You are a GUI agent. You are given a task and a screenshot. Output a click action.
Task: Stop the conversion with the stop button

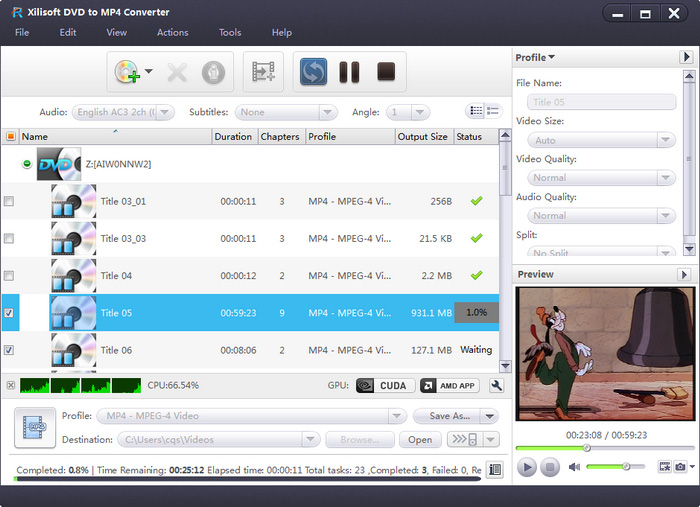(386, 72)
